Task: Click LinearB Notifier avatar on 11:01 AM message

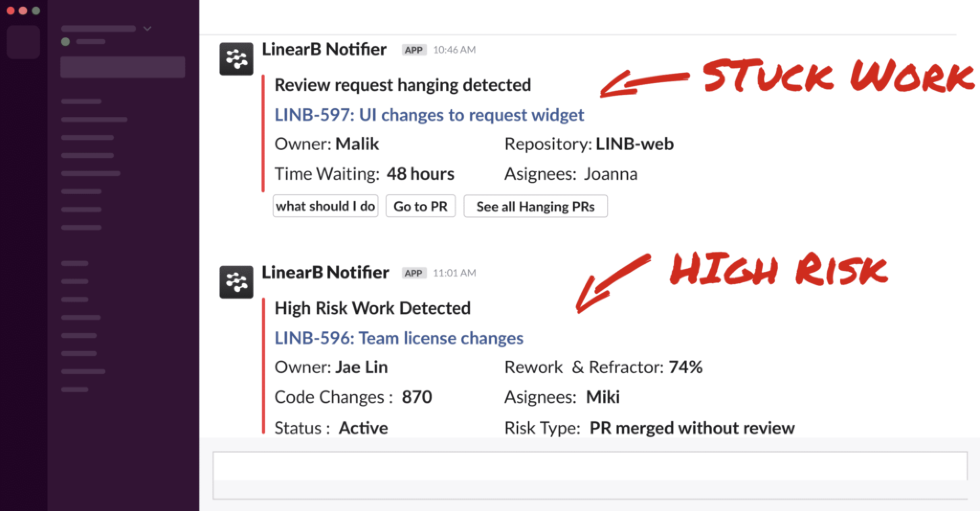Action: [x=236, y=282]
